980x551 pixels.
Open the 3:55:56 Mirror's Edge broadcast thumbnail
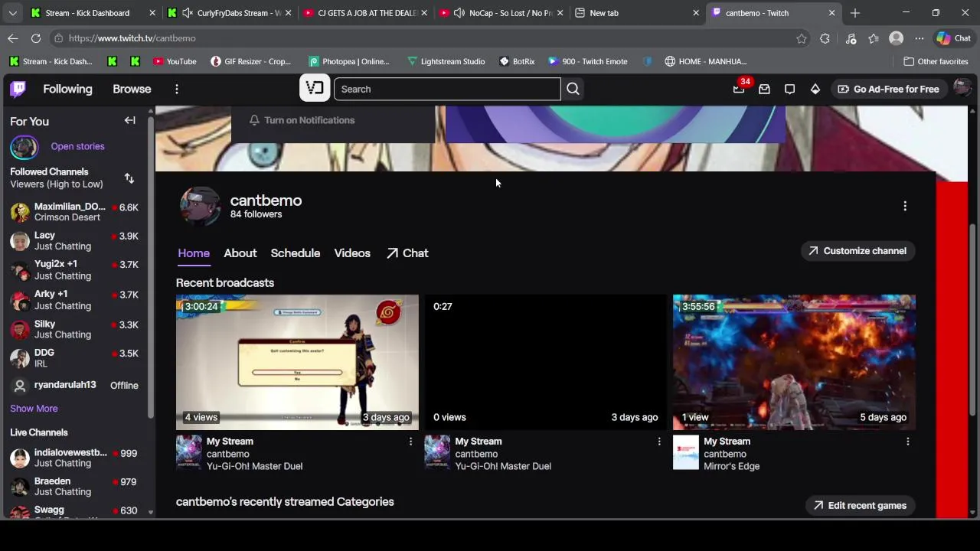[x=794, y=362]
